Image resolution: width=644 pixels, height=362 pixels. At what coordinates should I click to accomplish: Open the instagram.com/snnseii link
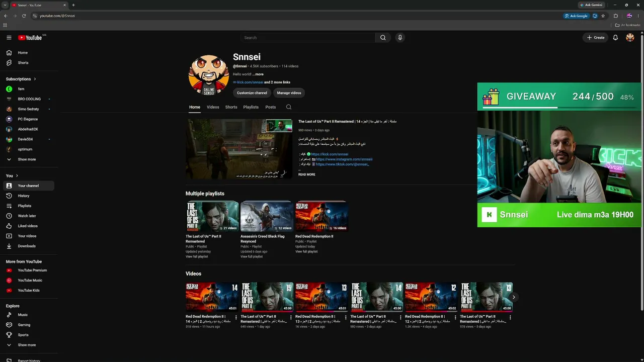[x=344, y=159]
